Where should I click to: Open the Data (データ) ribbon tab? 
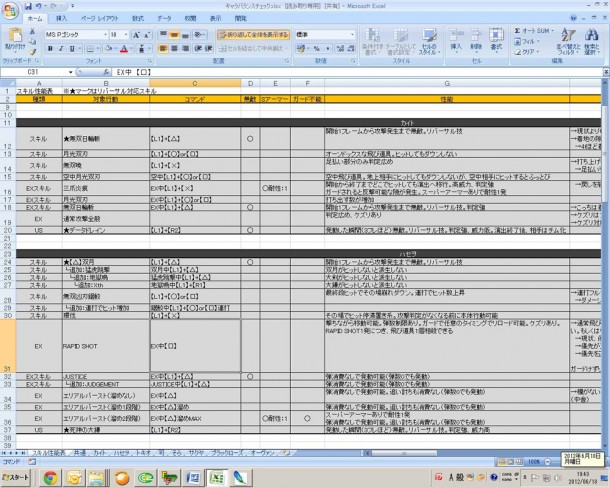164,18
